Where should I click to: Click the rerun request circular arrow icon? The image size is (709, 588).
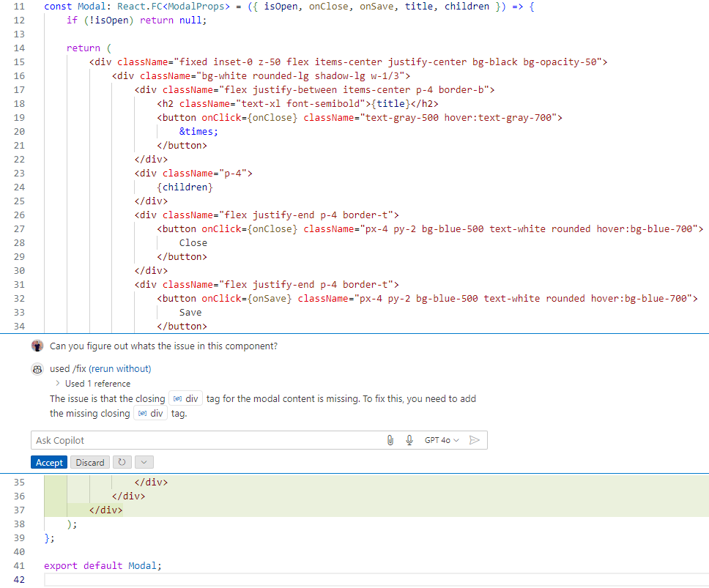pos(122,462)
